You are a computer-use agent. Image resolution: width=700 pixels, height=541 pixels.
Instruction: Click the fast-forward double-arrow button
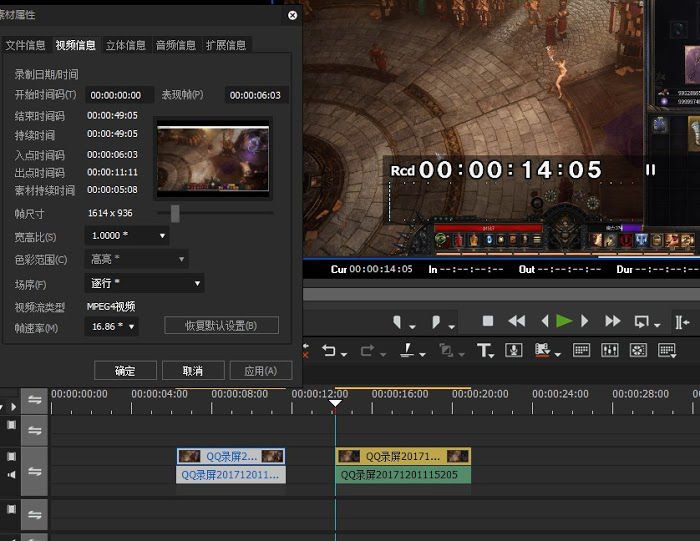coord(612,321)
